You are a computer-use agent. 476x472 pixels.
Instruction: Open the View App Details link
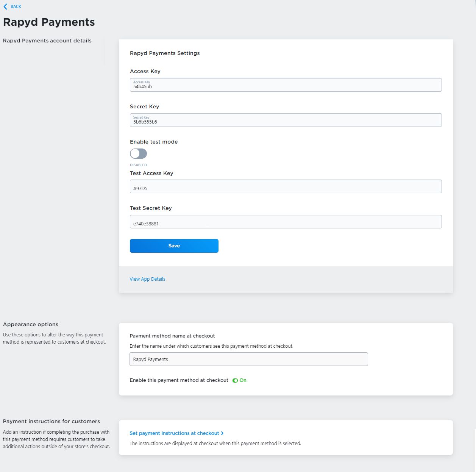[147, 279]
